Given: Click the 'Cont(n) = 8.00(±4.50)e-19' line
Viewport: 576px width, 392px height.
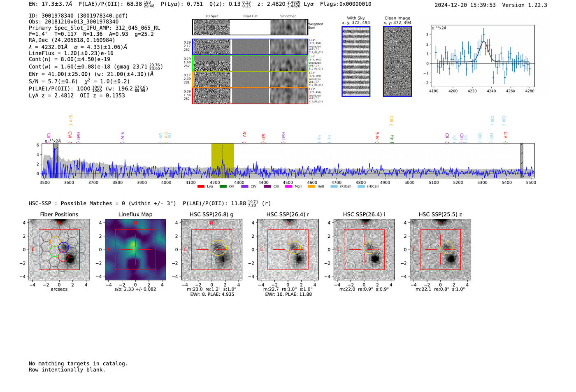Looking at the screenshot, I should [69, 59].
